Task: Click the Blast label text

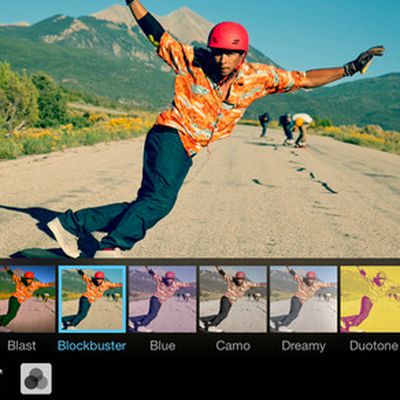Action: point(22,346)
